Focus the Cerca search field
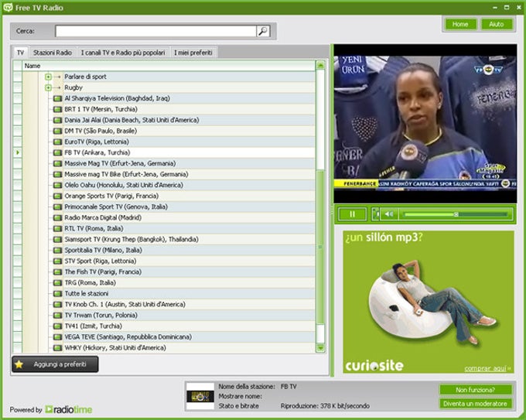Image resolution: width=526 pixels, height=420 pixels. [156, 31]
